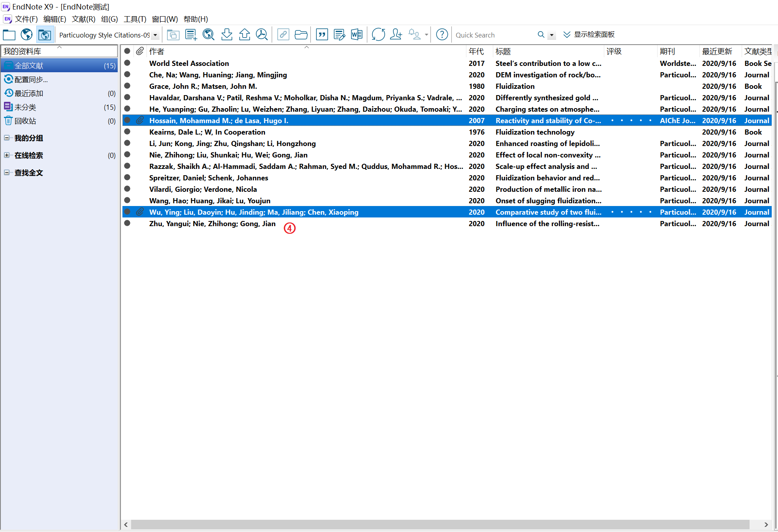Click copy to local library icon

[x=173, y=35]
